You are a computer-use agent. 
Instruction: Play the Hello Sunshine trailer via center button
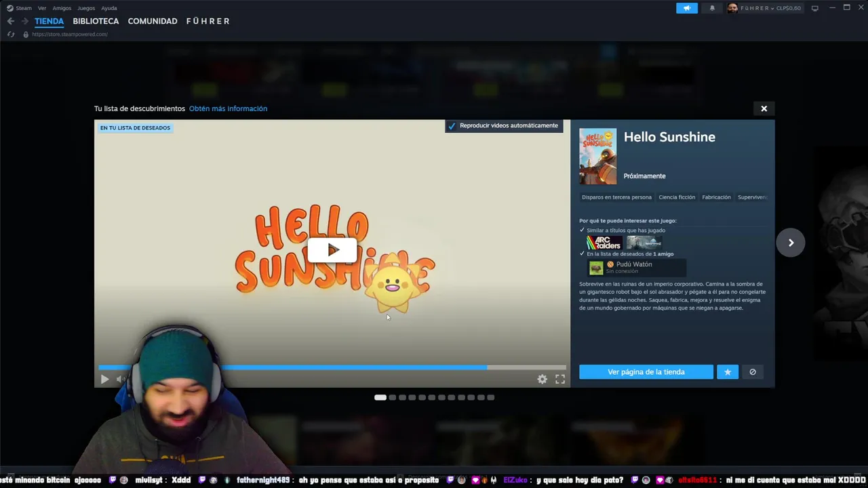tap(332, 250)
